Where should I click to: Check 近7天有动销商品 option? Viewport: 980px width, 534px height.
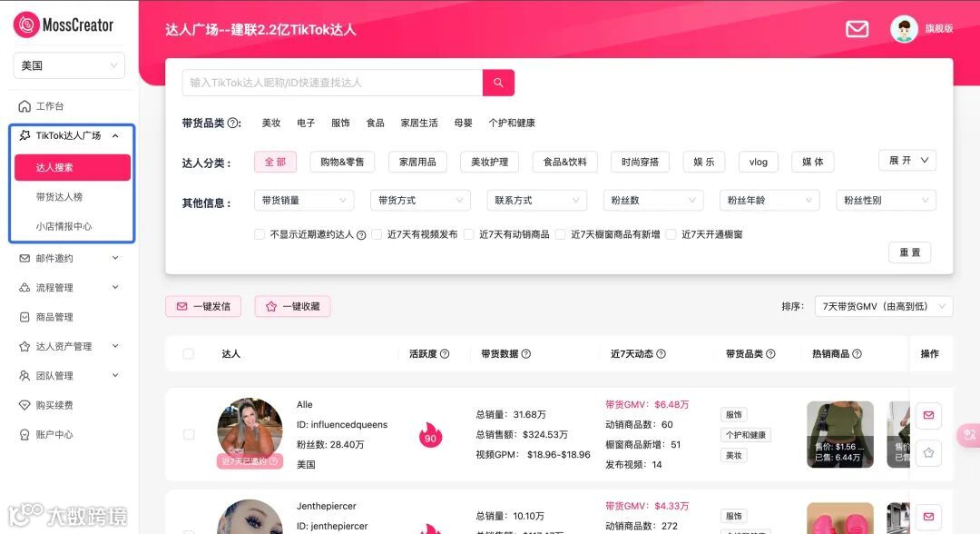(468, 234)
